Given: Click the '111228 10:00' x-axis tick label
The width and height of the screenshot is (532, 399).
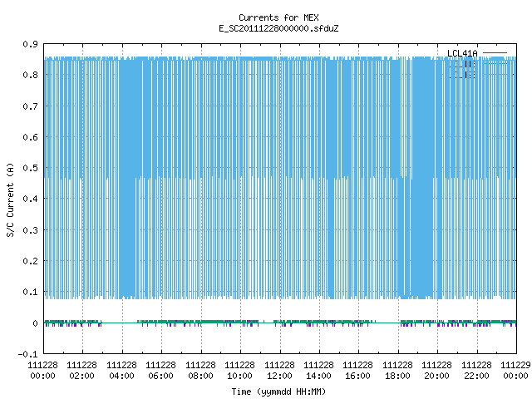Looking at the screenshot, I should click(239, 371).
